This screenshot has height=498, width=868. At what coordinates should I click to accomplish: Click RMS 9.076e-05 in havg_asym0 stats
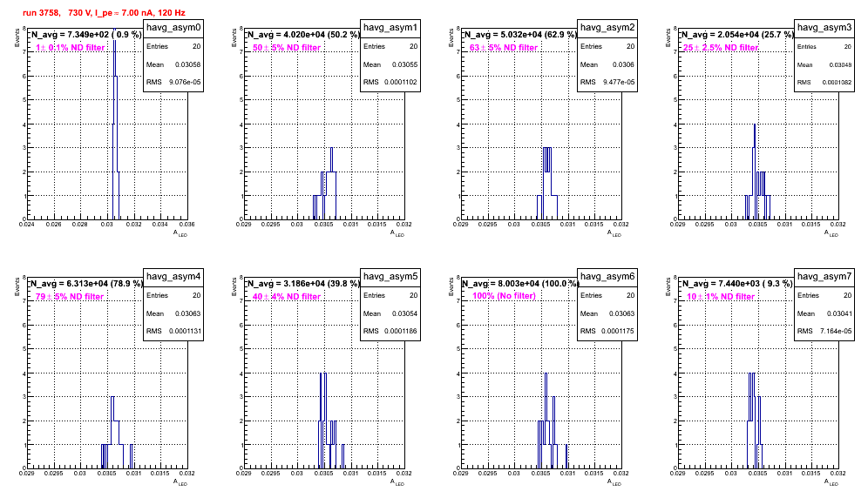click(173, 82)
